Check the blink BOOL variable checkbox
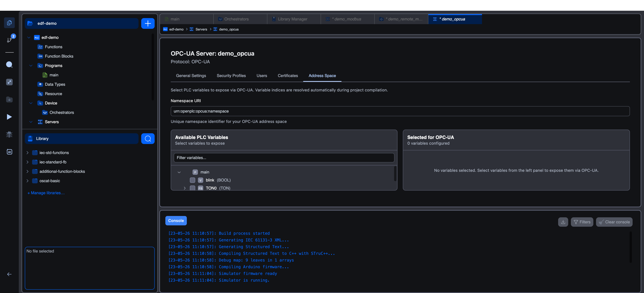 [x=193, y=180]
